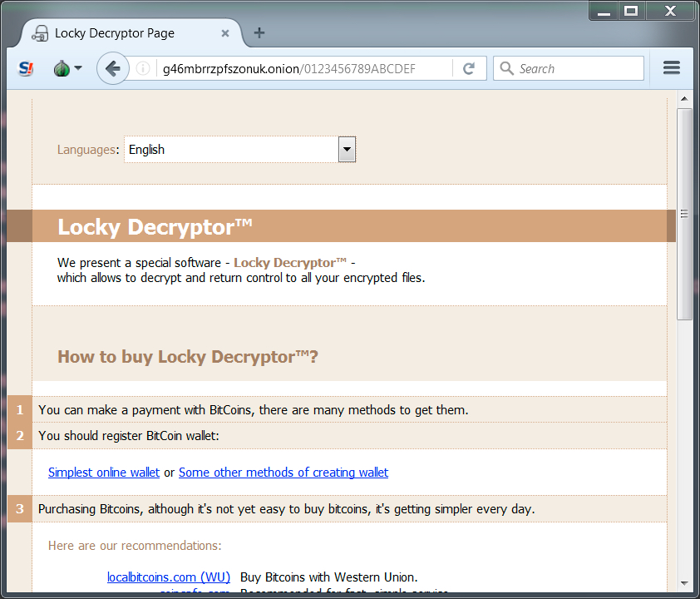Open the Simplest online wallet link

[x=104, y=473]
